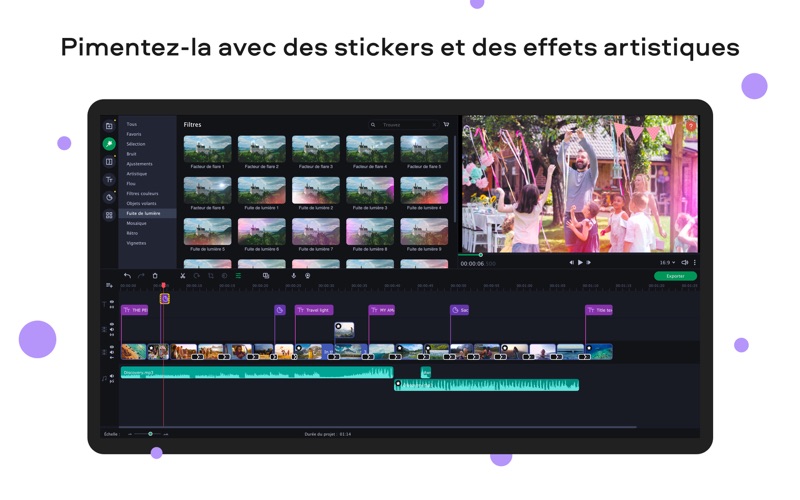Click the overlay picture-in-picture icon
This screenshot has height=500, width=800.
pos(266,276)
